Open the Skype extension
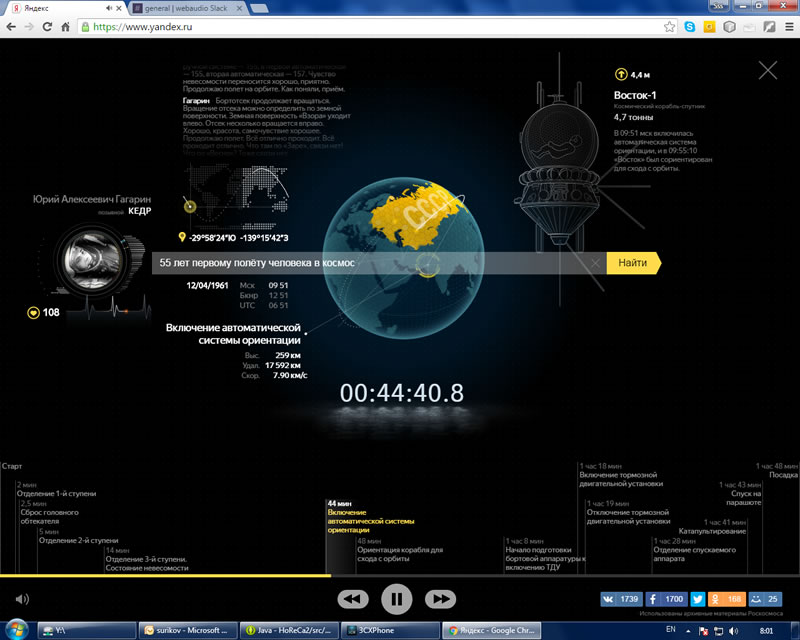Screen dimensions: 800x640 [x=690, y=27]
